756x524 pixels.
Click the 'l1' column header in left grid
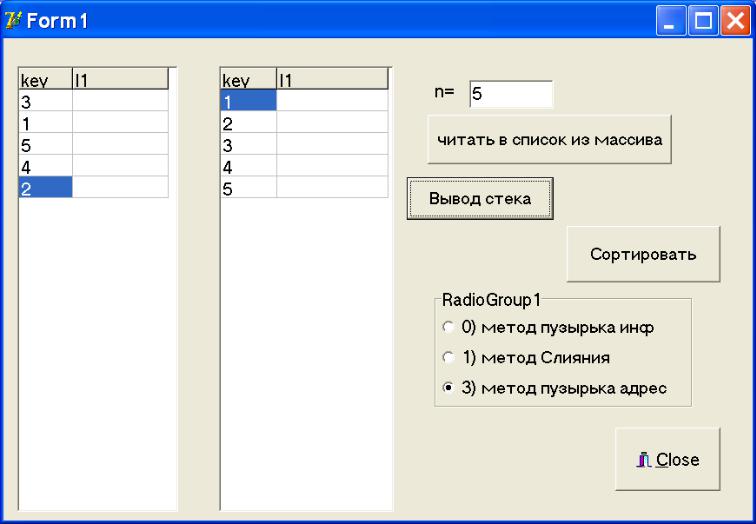(x=121, y=79)
